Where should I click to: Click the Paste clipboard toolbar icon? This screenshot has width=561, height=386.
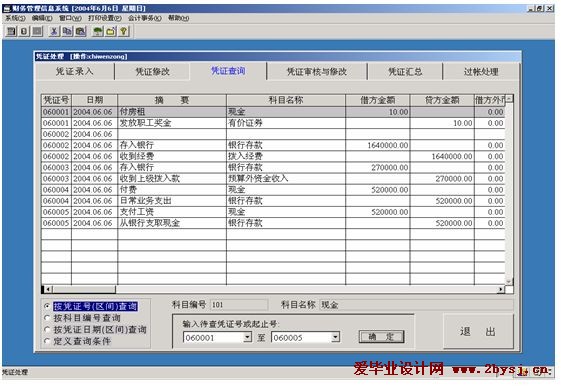pos(81,31)
